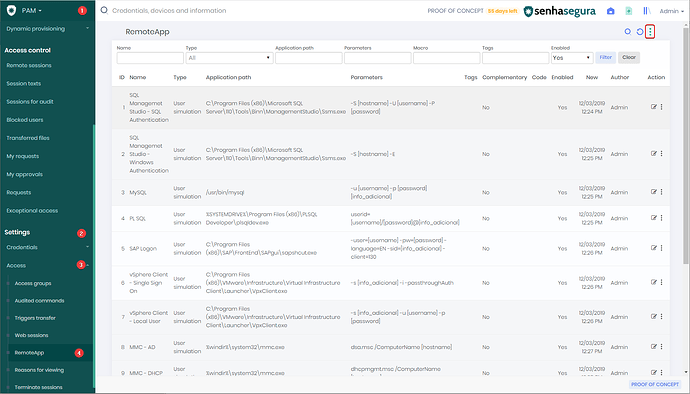The image size is (690, 394).
Task: Edit the PL SQL RemoteApp entry
Action: click(x=653, y=218)
